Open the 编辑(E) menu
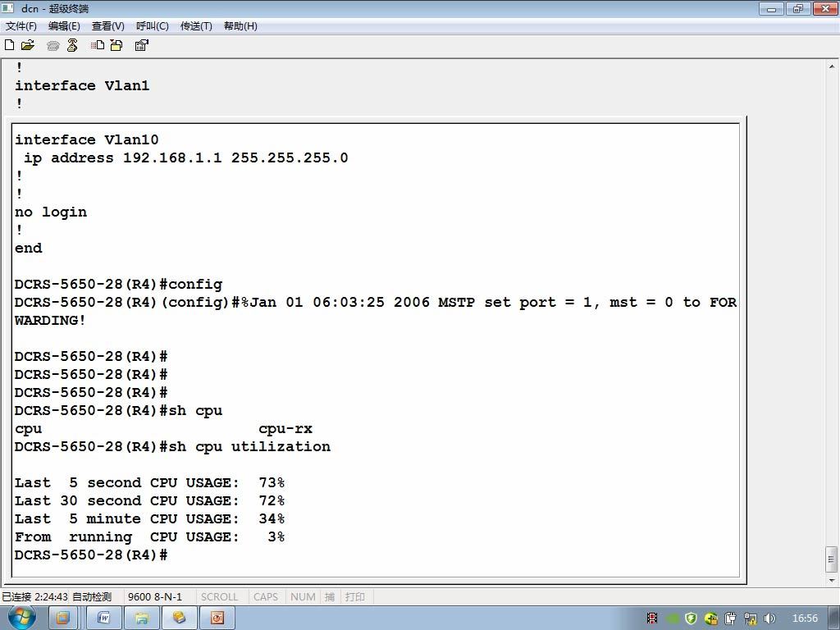This screenshot has width=840, height=630. pyautogui.click(x=64, y=26)
